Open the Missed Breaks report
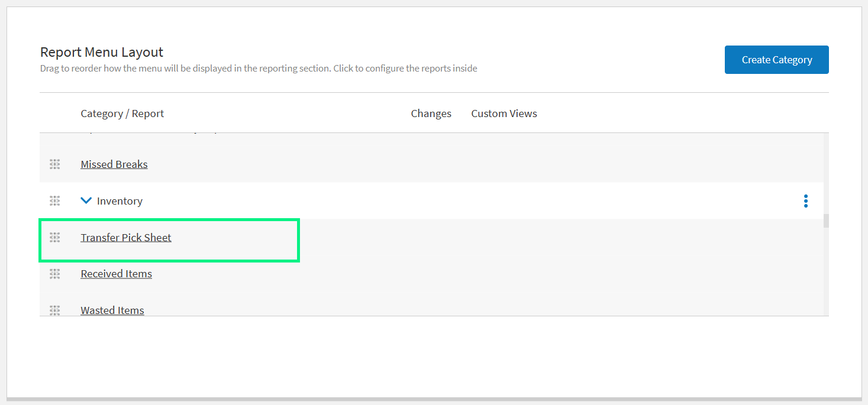The height and width of the screenshot is (405, 868). (114, 164)
